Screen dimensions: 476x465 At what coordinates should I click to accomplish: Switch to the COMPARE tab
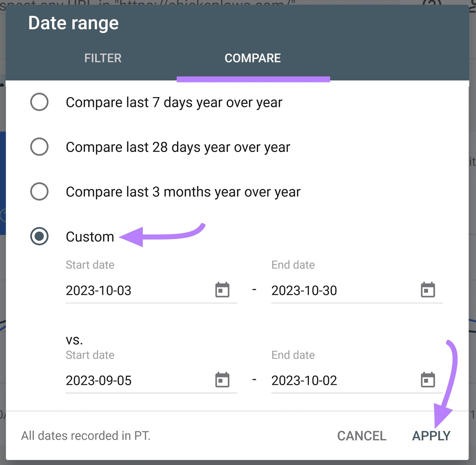pyautogui.click(x=253, y=58)
